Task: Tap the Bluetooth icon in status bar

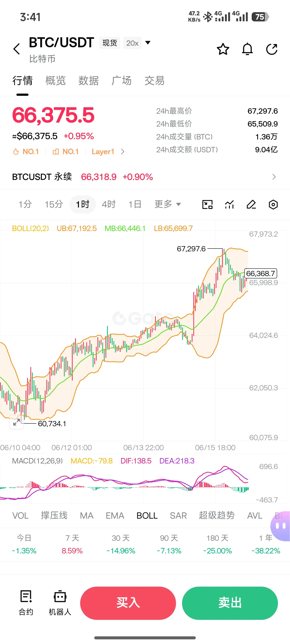Action: [x=207, y=17]
